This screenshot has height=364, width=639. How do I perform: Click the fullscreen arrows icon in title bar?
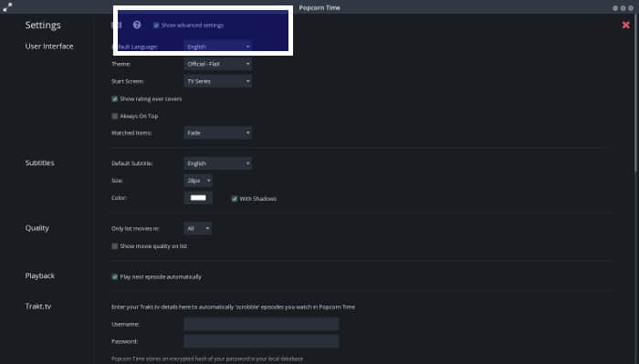point(7,7)
